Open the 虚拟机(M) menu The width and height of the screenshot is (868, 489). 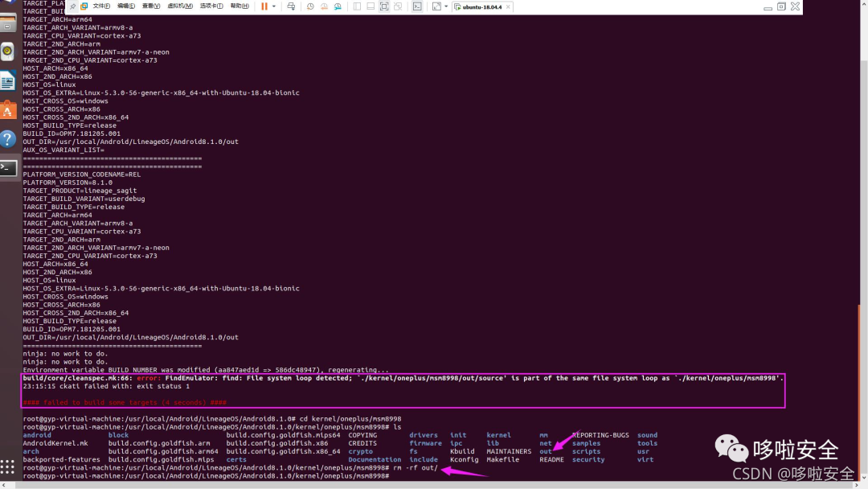coord(180,6)
